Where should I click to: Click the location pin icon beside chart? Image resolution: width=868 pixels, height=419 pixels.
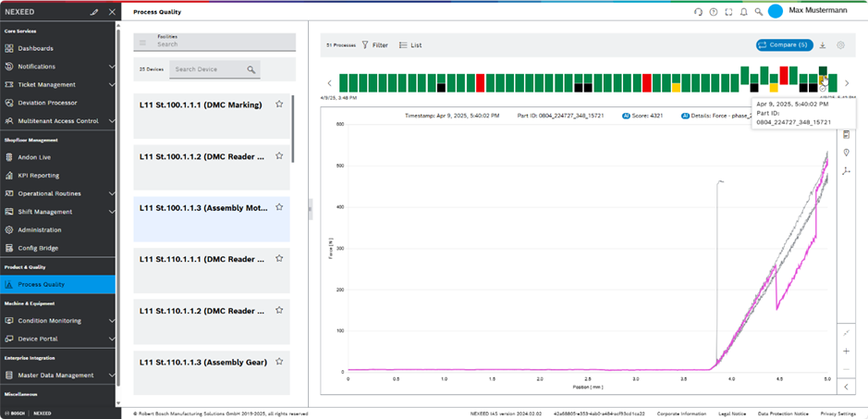[x=846, y=153]
